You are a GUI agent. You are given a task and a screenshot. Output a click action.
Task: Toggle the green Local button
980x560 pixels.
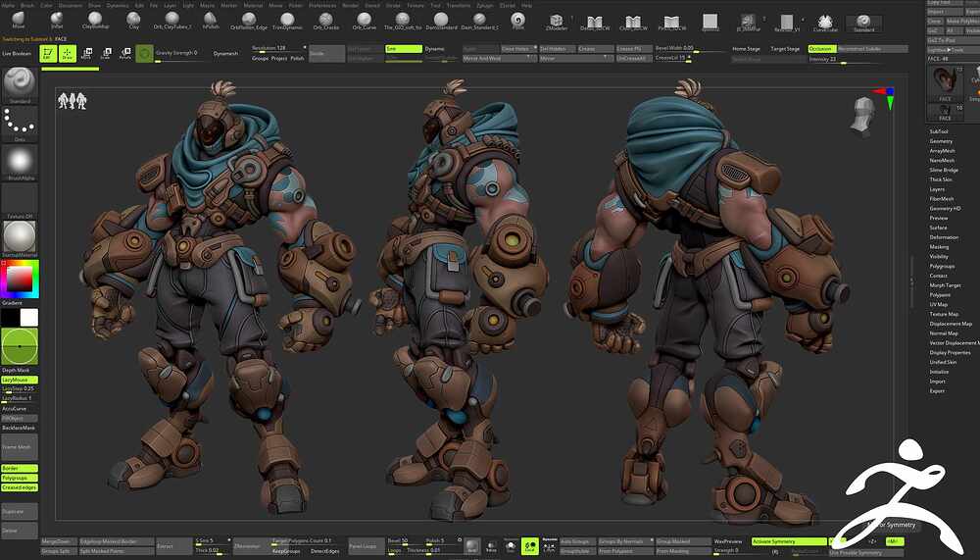[529, 546]
